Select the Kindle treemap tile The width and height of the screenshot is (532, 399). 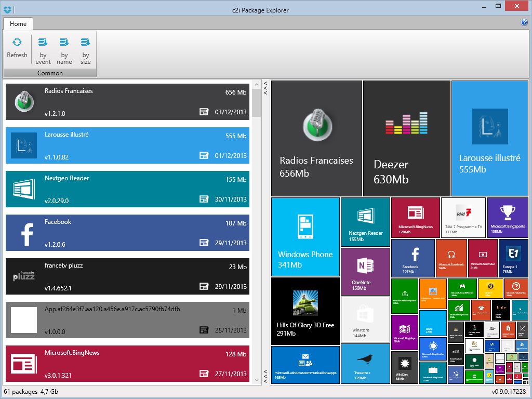click(501, 310)
